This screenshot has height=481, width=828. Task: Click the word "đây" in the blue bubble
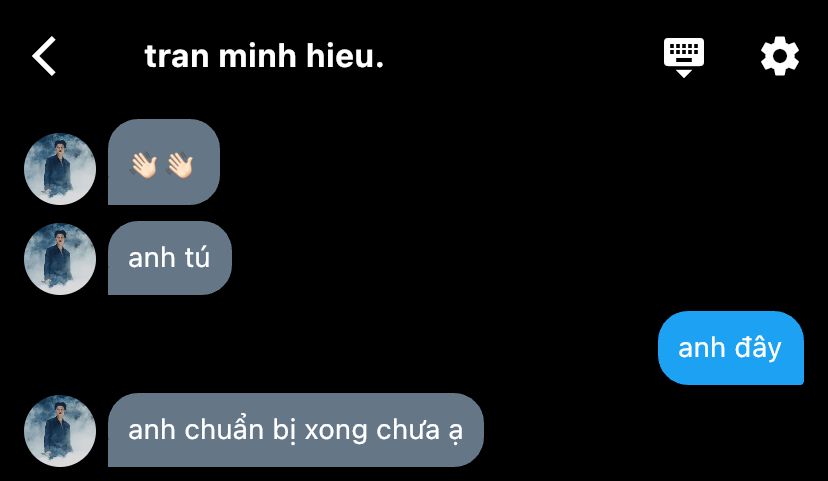[758, 348]
